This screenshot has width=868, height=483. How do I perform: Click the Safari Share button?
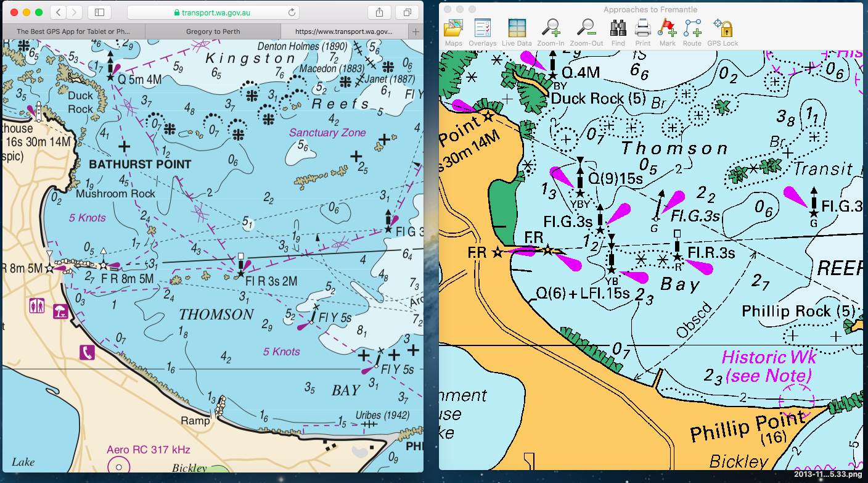[x=379, y=12]
